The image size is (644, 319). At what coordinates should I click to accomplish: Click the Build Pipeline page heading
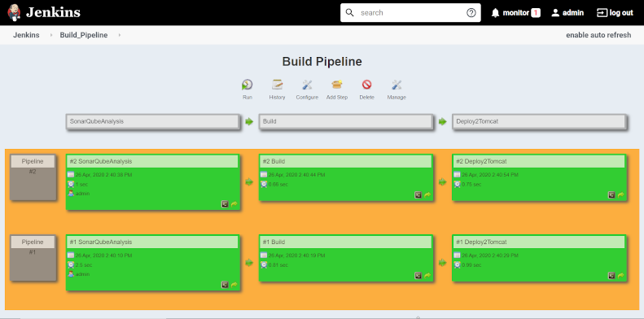click(x=322, y=62)
